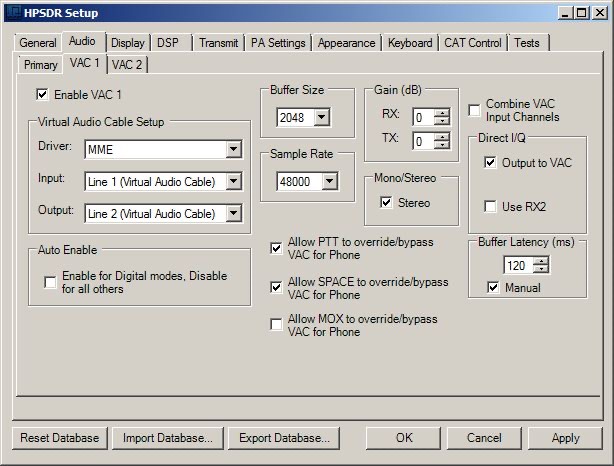Switch to the Keyboard tab
Image resolution: width=614 pixels, height=466 pixels.
pos(410,43)
